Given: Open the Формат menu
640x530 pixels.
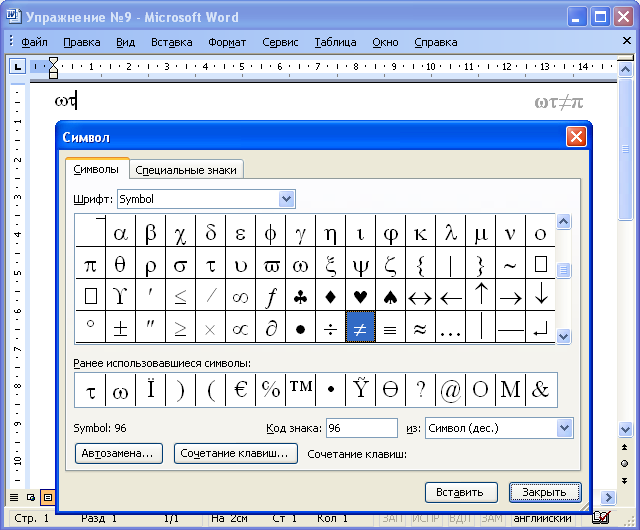Looking at the screenshot, I should (227, 42).
